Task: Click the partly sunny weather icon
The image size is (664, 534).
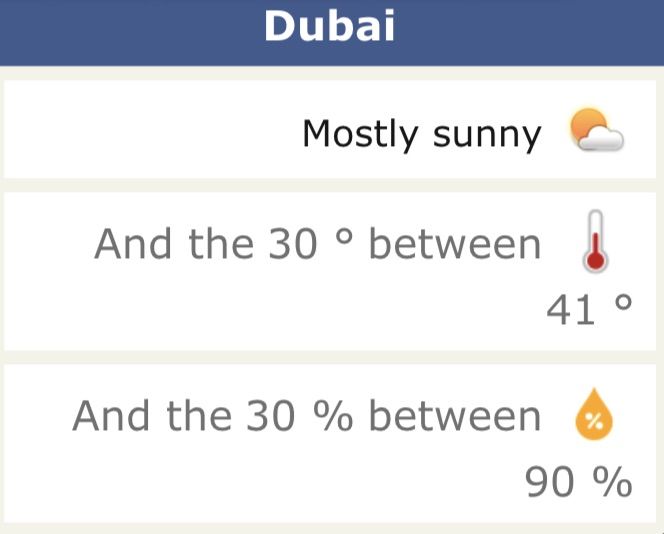Action: click(x=596, y=130)
